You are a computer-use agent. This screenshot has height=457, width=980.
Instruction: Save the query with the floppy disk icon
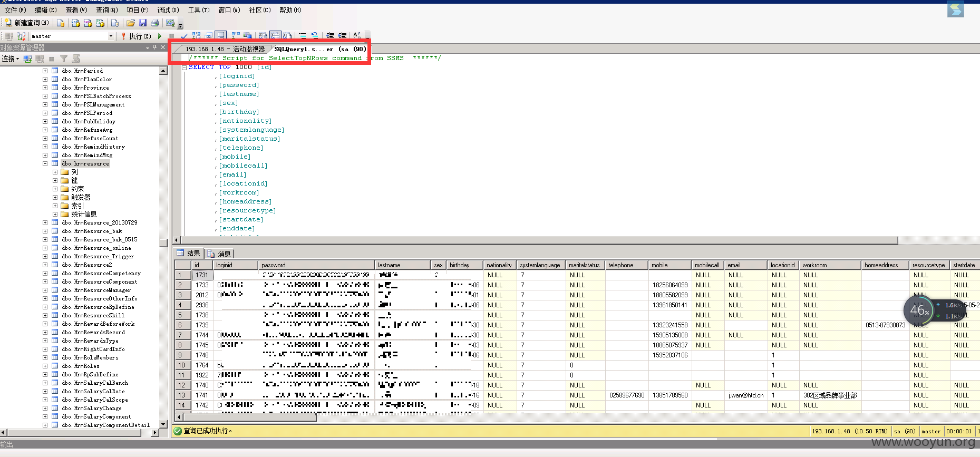(143, 23)
